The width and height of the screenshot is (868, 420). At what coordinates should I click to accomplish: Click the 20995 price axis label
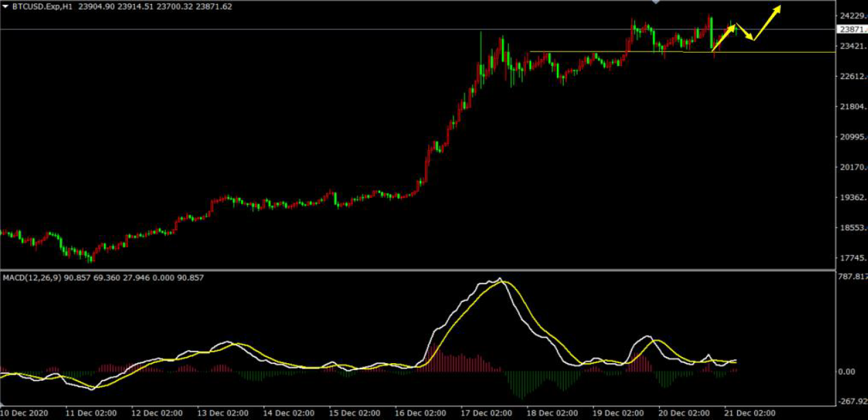coord(853,138)
